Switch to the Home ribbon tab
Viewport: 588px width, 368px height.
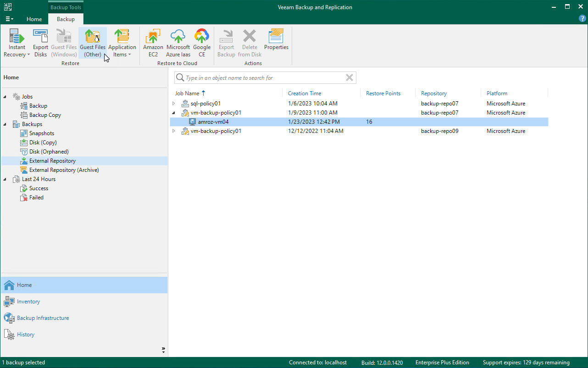(34, 19)
